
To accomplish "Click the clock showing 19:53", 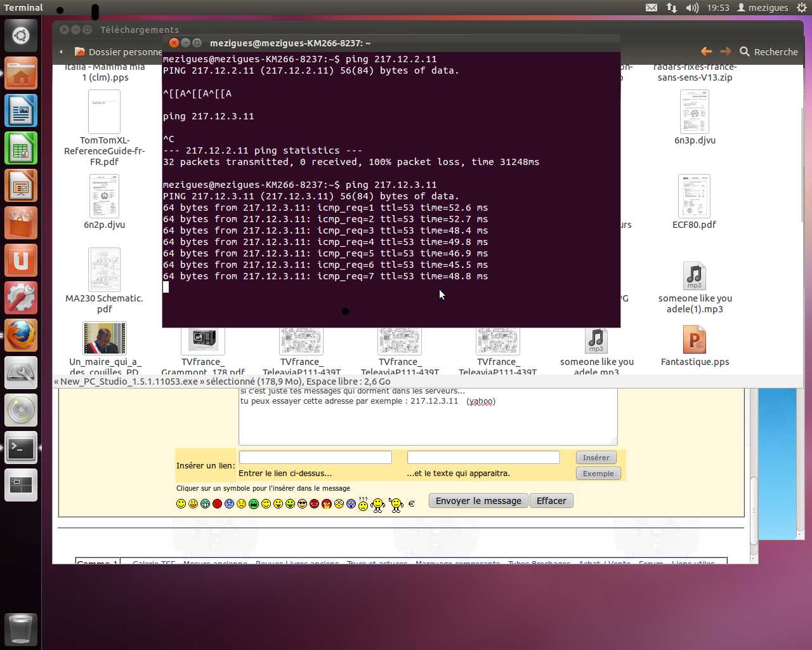I will (718, 8).
